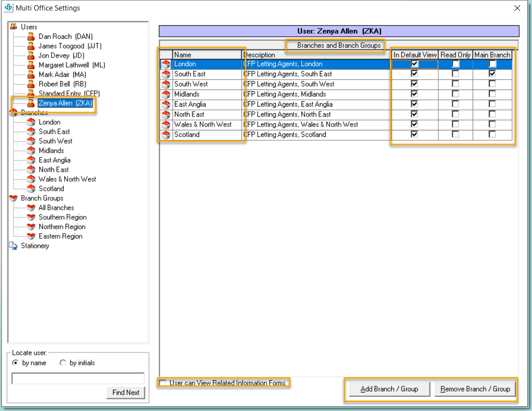Tick Main Branch for Scotland
This screenshot has height=411, width=532.
[492, 135]
